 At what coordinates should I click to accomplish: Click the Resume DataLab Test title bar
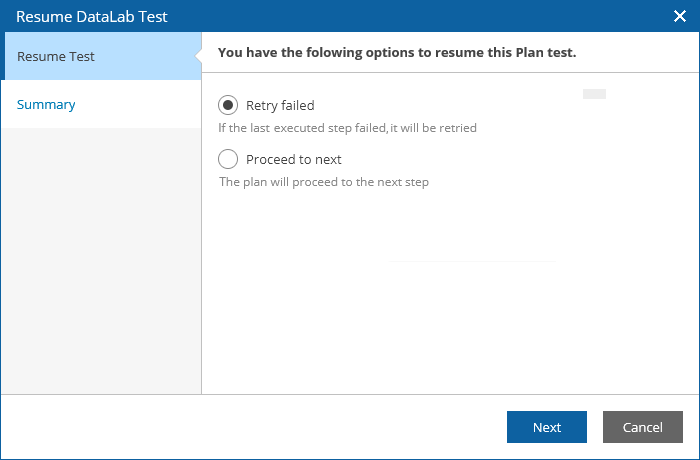(x=92, y=16)
